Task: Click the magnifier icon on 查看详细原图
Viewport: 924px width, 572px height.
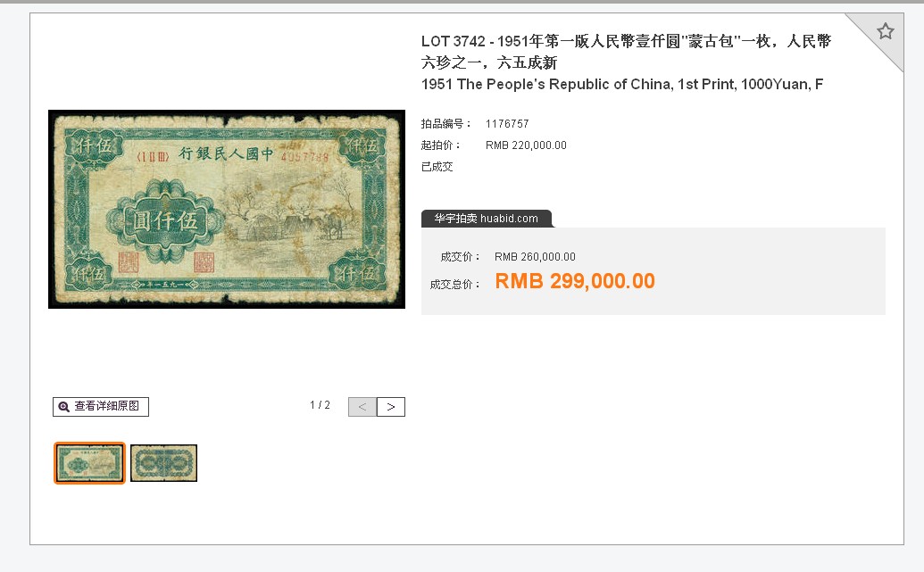Action: click(x=63, y=406)
